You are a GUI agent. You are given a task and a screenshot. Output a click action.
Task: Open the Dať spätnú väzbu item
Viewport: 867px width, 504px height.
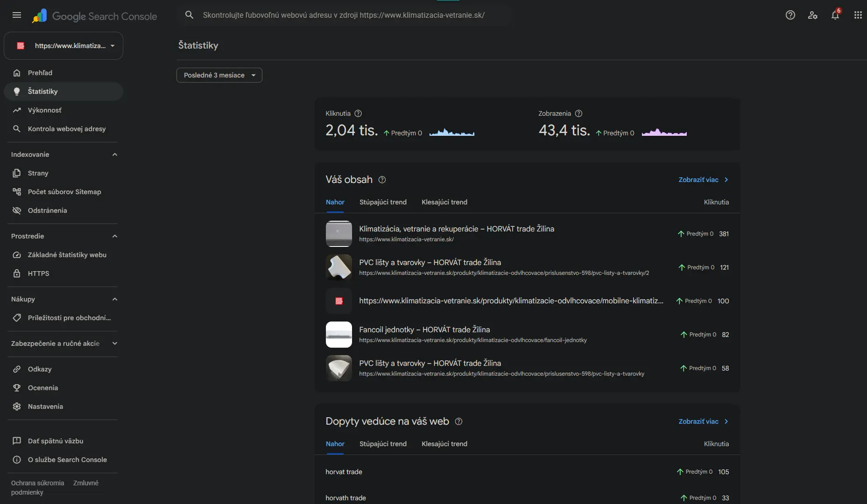pyautogui.click(x=63, y=441)
